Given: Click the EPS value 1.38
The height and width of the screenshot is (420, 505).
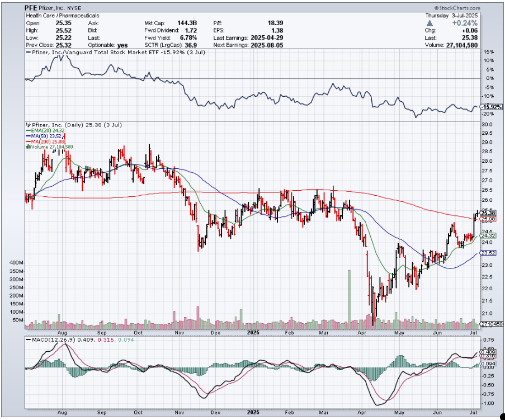Looking at the screenshot, I should point(277,31).
